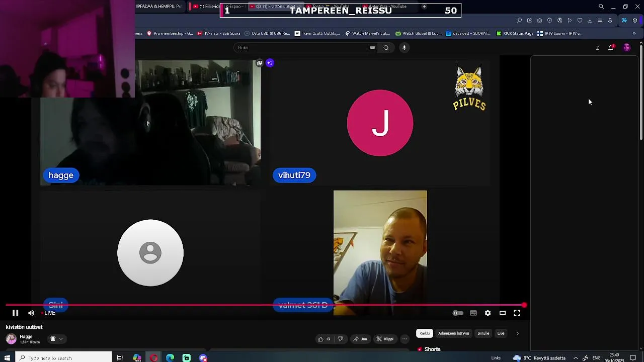Open the Hagge channel name link

pyautogui.click(x=26, y=336)
